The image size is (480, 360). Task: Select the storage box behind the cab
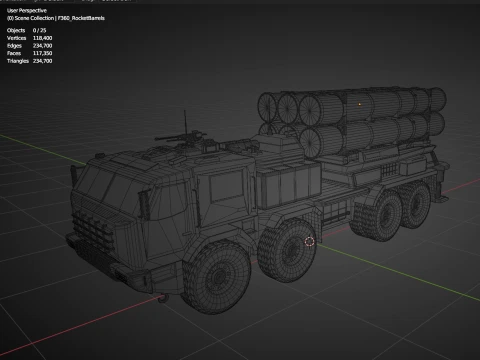coord(288,185)
